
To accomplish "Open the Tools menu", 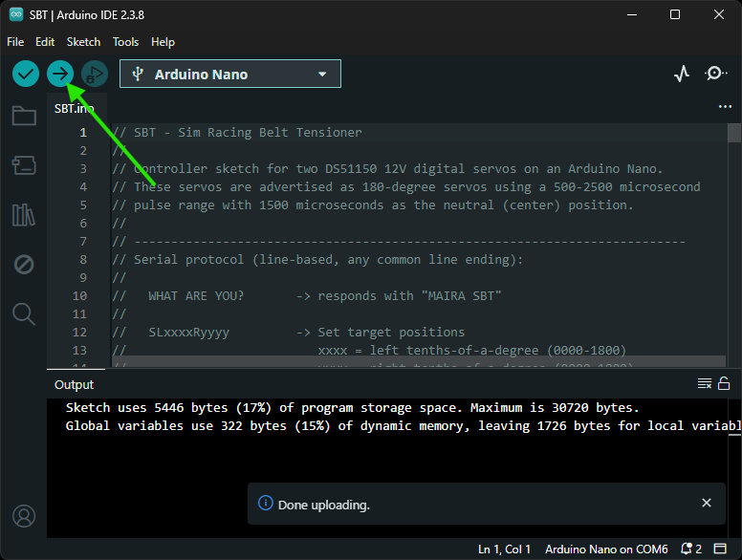I will 125,42.
